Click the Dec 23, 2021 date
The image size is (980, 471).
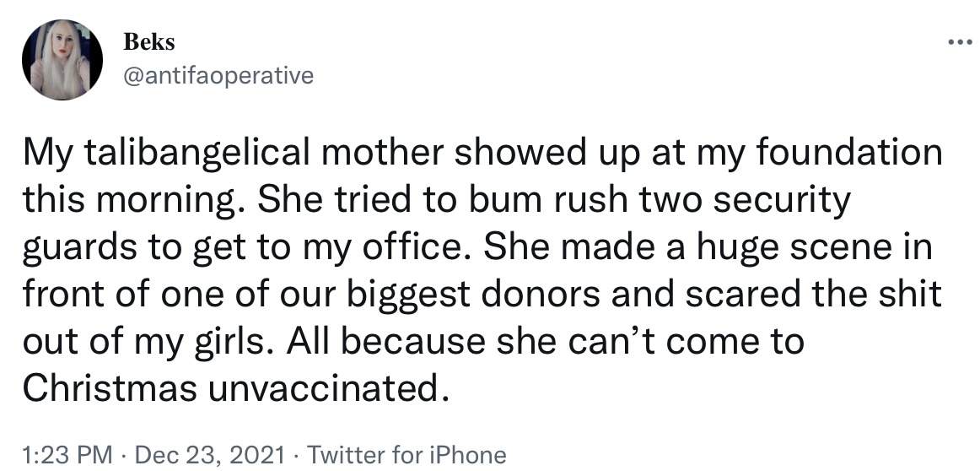[210, 454]
